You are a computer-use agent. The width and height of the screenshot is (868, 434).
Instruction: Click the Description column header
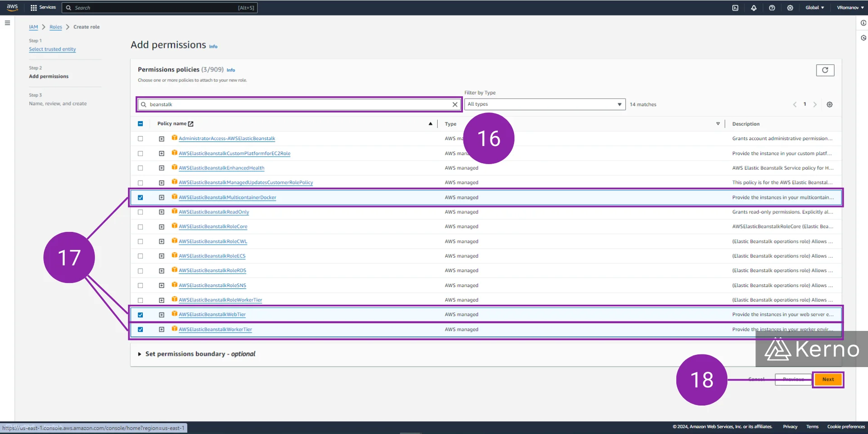745,124
